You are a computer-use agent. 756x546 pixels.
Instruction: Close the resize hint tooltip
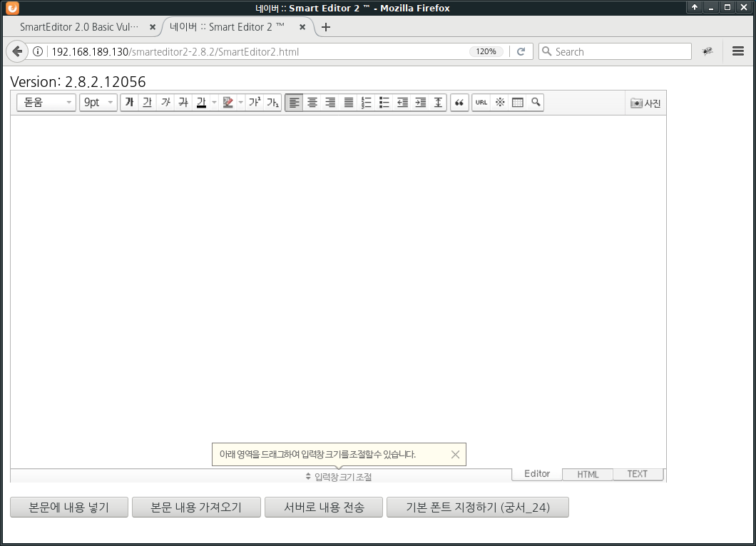455,455
